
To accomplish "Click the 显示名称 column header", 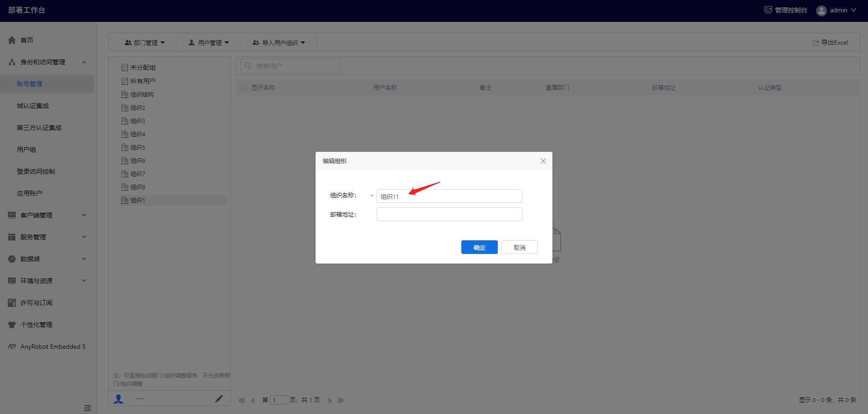I will coord(263,88).
